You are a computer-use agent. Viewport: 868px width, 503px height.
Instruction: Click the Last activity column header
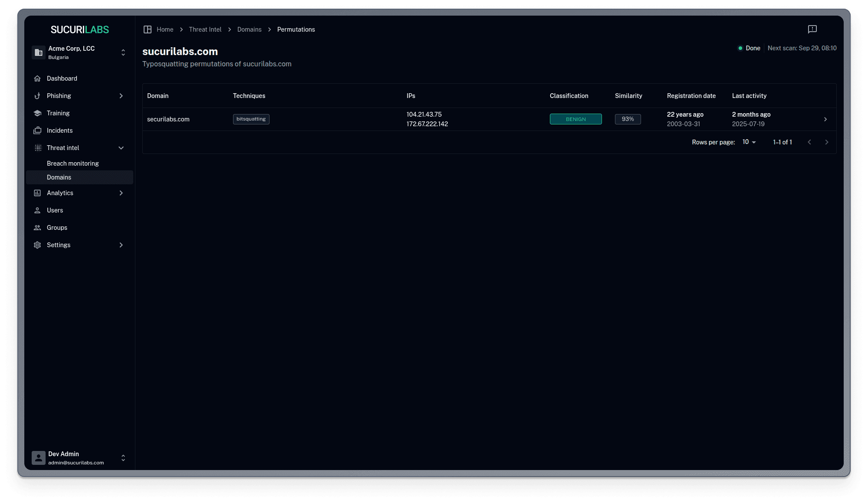pos(749,96)
